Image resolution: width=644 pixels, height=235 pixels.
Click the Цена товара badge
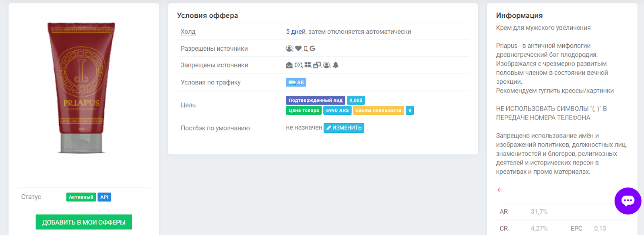click(304, 110)
